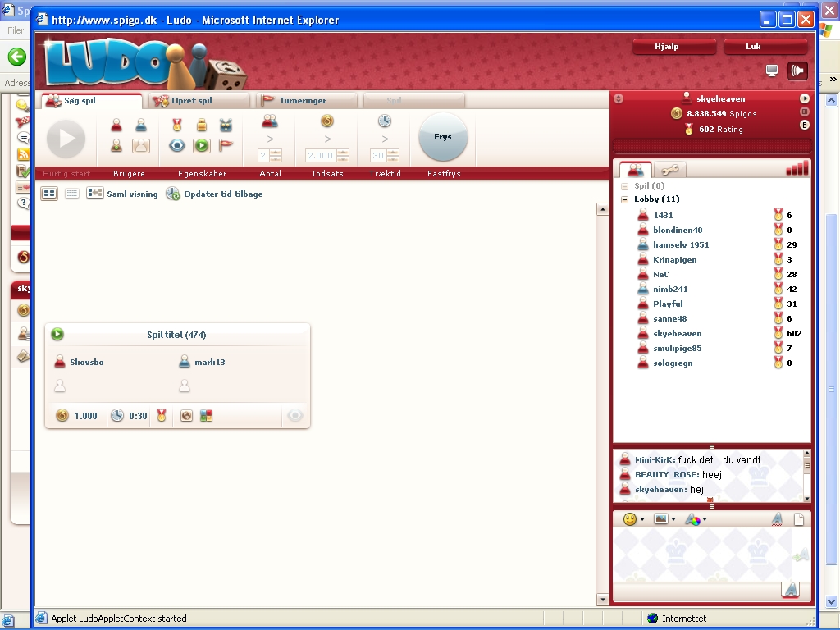Click the text format icon in chat toolbar
Screen dimensions: 840x630
coord(777,519)
